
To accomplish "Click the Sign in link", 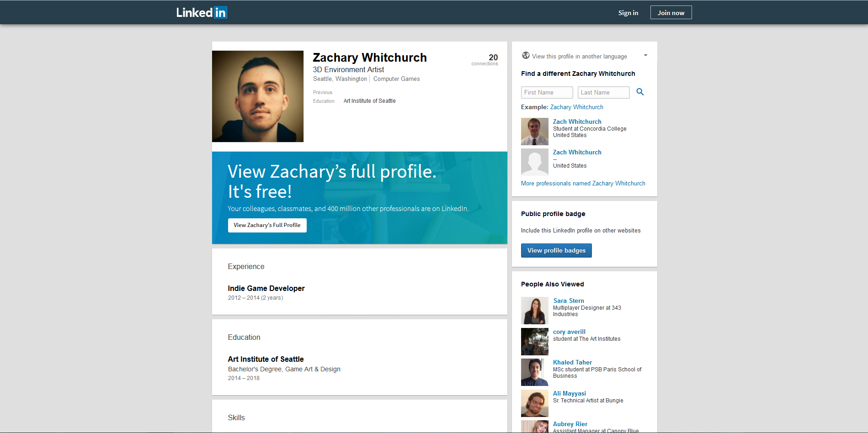I will pos(628,13).
